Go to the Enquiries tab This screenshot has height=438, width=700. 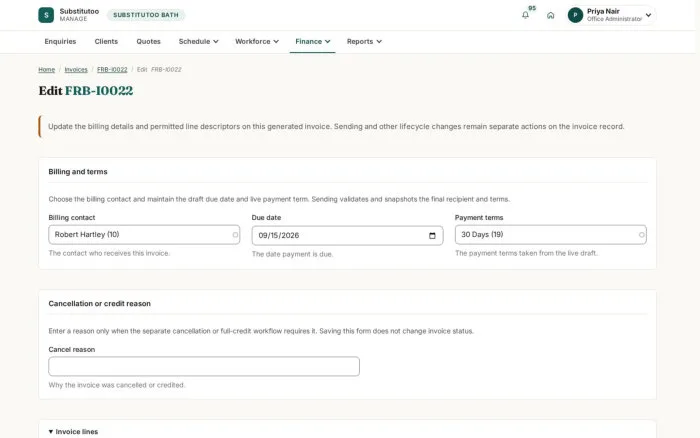60,41
